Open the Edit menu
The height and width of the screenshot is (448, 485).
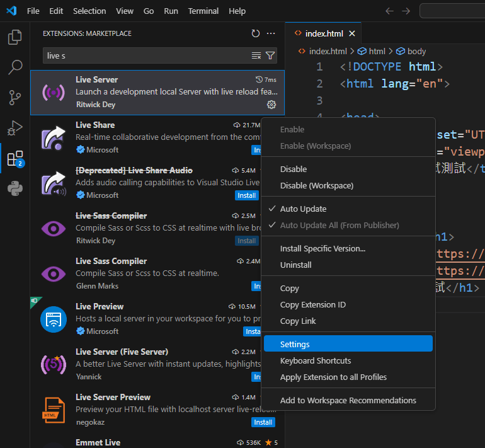(x=56, y=11)
